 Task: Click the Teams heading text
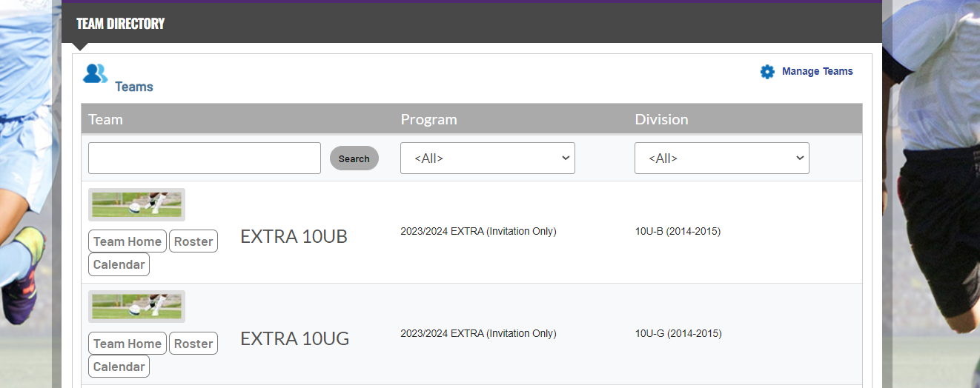tap(133, 87)
